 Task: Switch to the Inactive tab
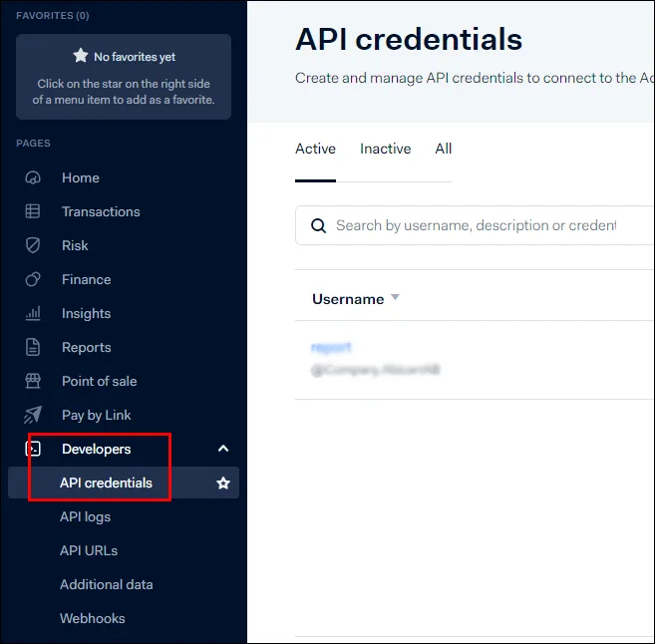coord(385,149)
